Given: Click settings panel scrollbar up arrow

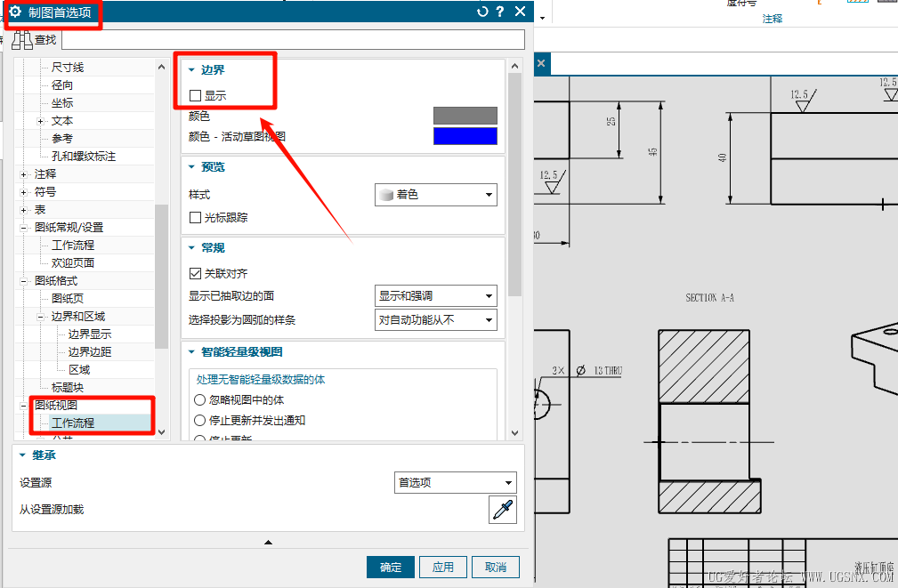Looking at the screenshot, I should pos(514,67).
